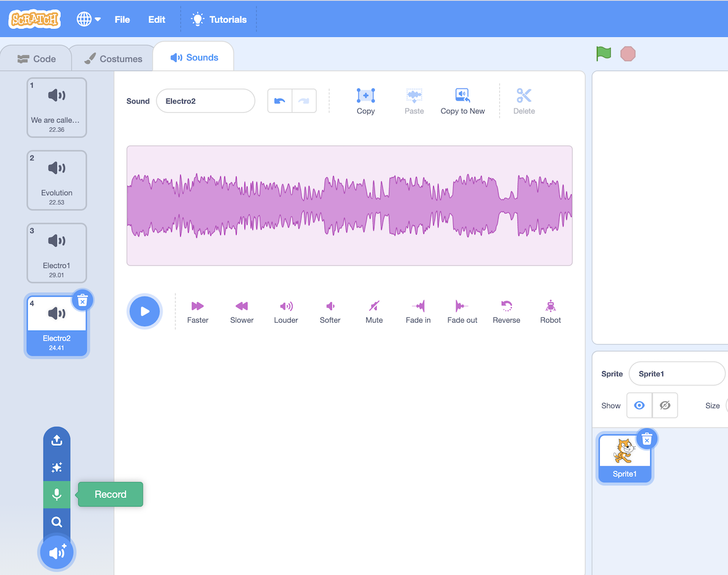The image size is (728, 575).
Task: Undo the last sound edit
Action: click(x=280, y=101)
